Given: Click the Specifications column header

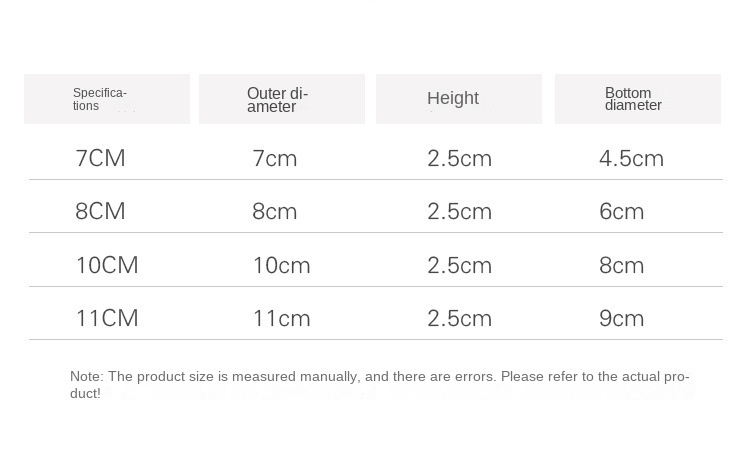Looking at the screenshot, I should point(100,99).
